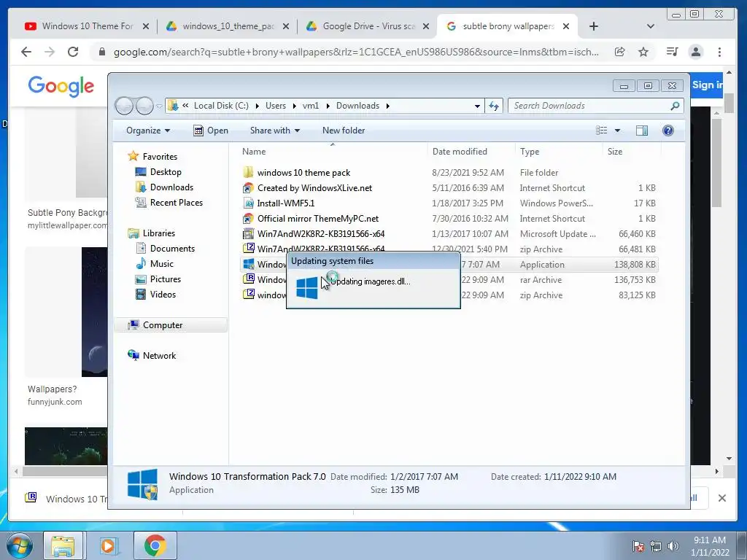The image size is (747, 560).
Task: Close the subtle brony wallpapers tab
Action: (x=566, y=26)
